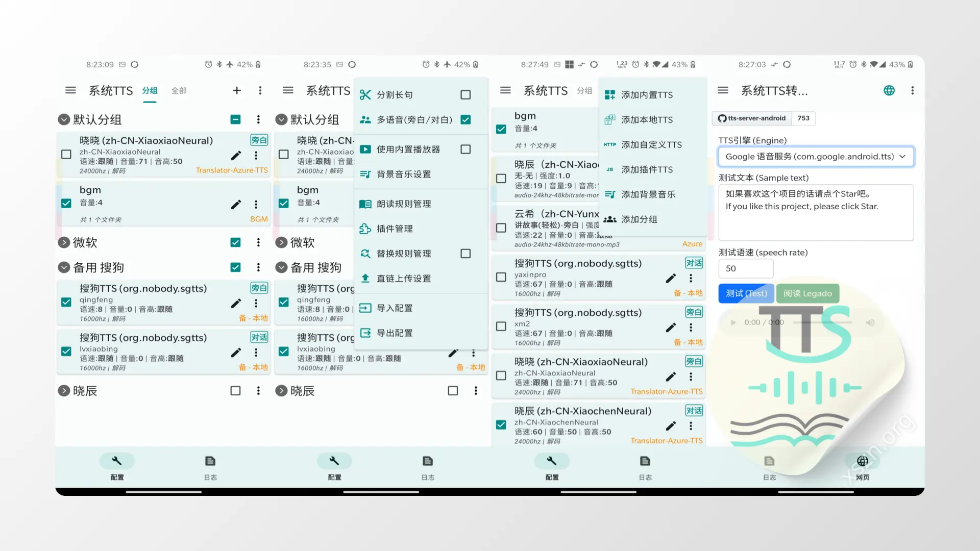Enable 使用内置播放器 checkbox

(465, 149)
